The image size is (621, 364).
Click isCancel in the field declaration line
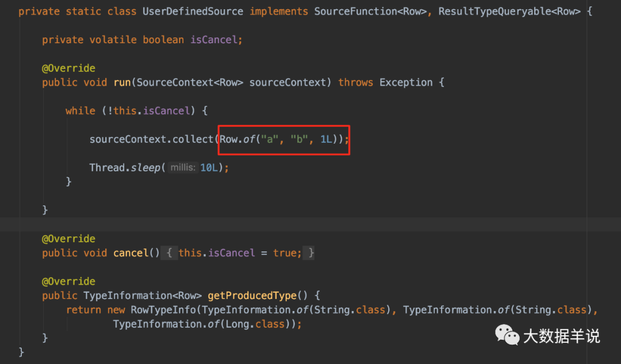(214, 40)
